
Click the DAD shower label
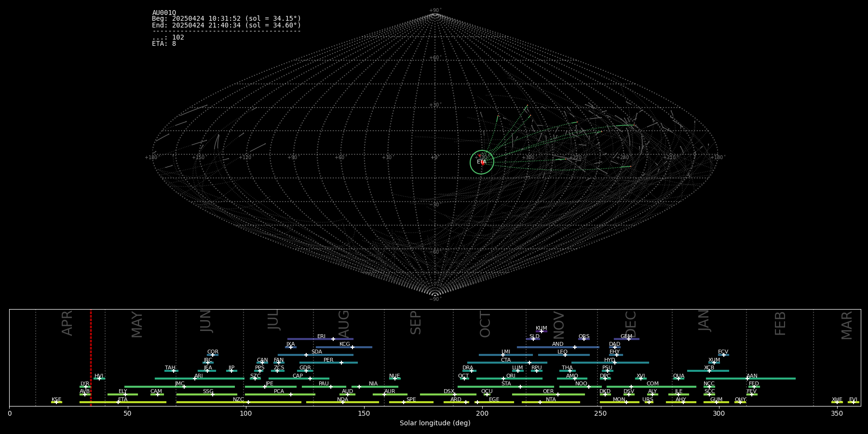(x=614, y=344)
